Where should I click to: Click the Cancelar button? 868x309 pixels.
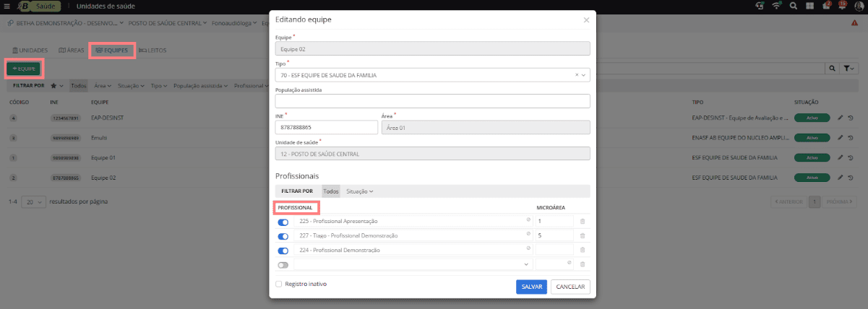[570, 287]
